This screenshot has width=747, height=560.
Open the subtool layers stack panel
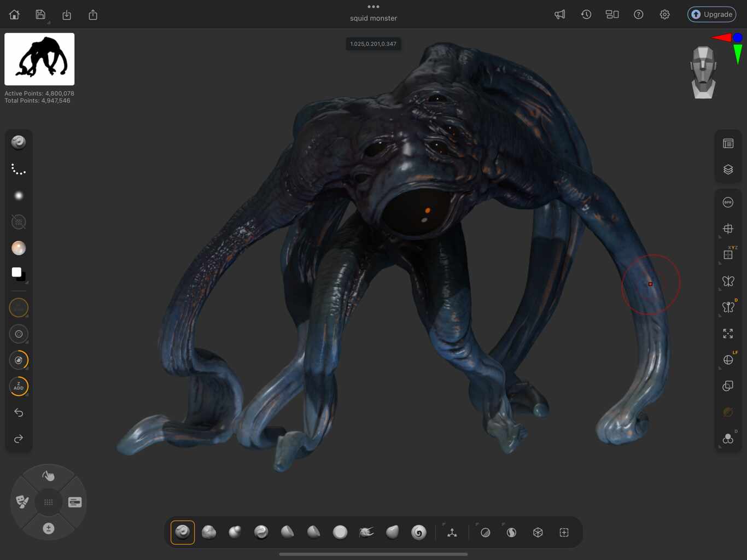point(728,170)
